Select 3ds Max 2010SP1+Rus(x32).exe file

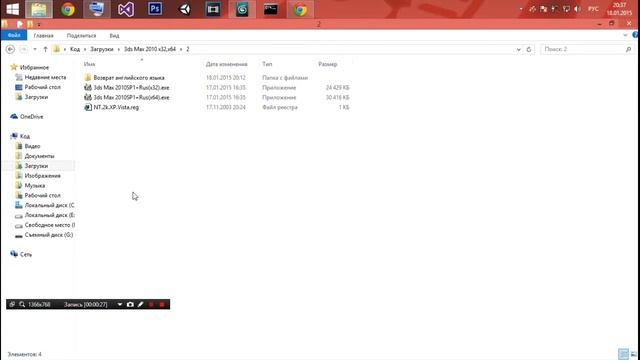click(131, 87)
